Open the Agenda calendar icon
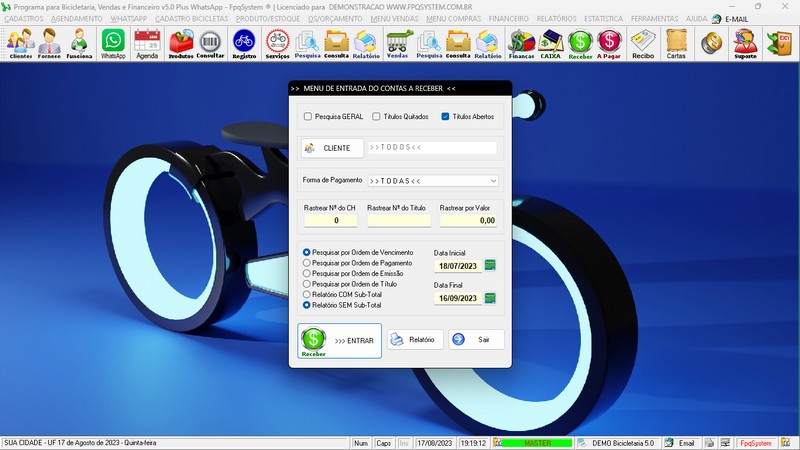800x450 pixels. (x=147, y=42)
